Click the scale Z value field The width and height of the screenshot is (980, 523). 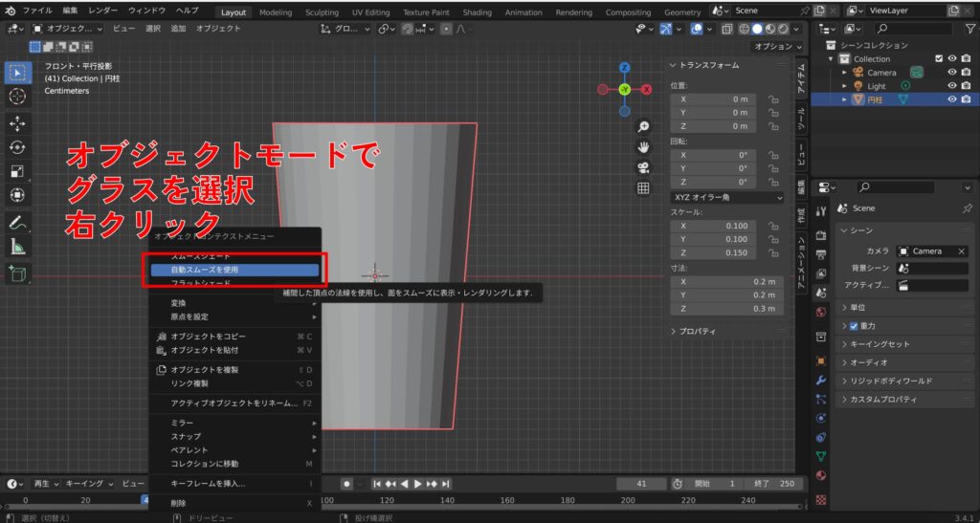(x=712, y=252)
